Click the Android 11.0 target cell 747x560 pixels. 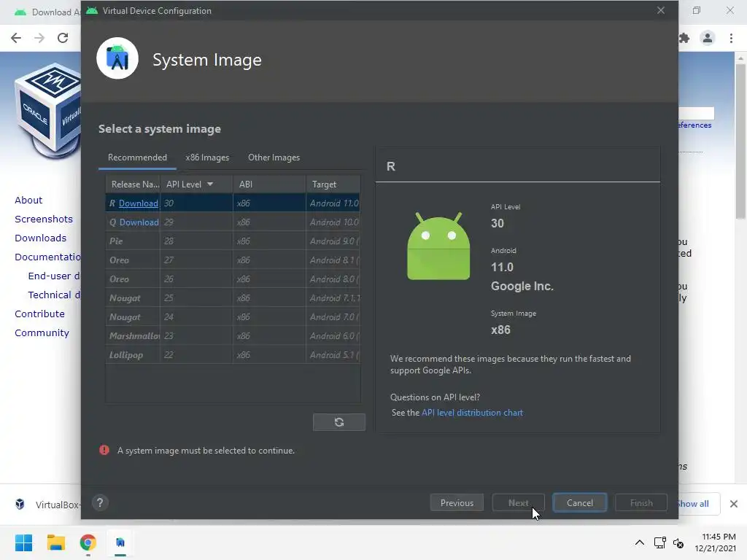click(333, 203)
